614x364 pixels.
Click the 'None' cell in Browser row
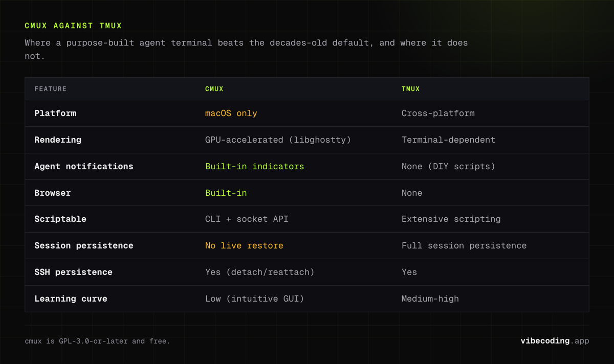[412, 193]
